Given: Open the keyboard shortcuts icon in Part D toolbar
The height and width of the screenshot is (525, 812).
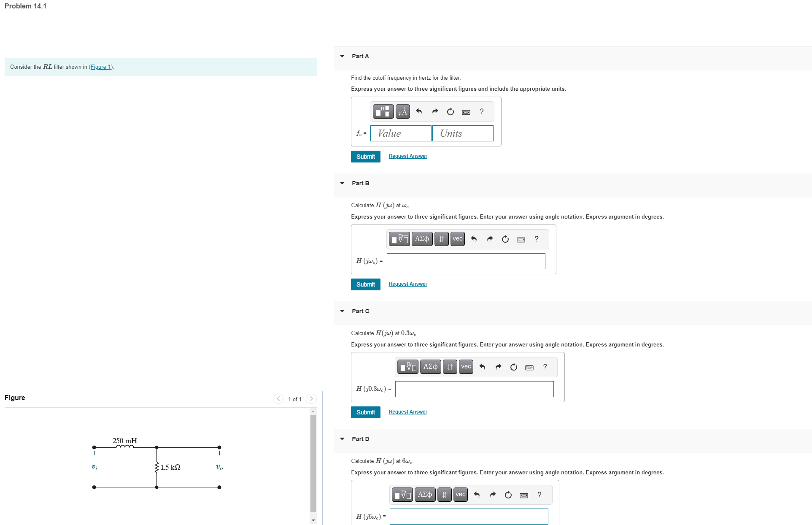Looking at the screenshot, I should [523, 494].
